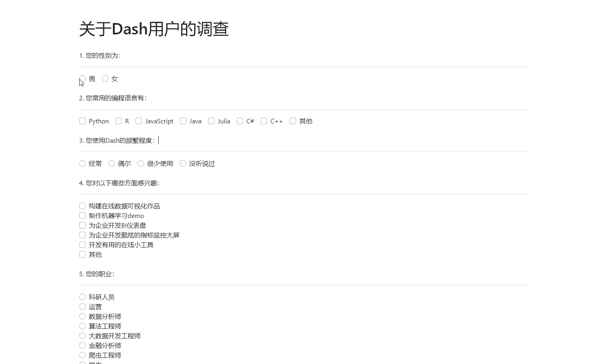The width and height of the screenshot is (604, 364).
Task: Choose 偶尔 for Dash usage frequency
Action: pos(112,163)
